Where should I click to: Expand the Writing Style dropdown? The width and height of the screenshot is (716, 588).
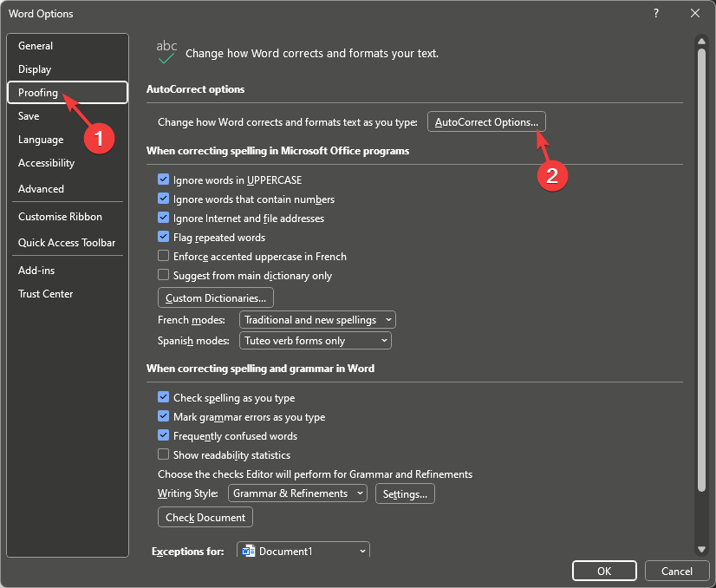(297, 493)
